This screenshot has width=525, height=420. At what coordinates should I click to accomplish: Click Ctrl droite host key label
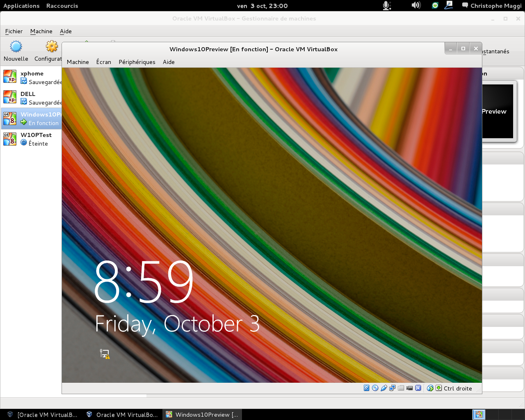tap(458, 388)
